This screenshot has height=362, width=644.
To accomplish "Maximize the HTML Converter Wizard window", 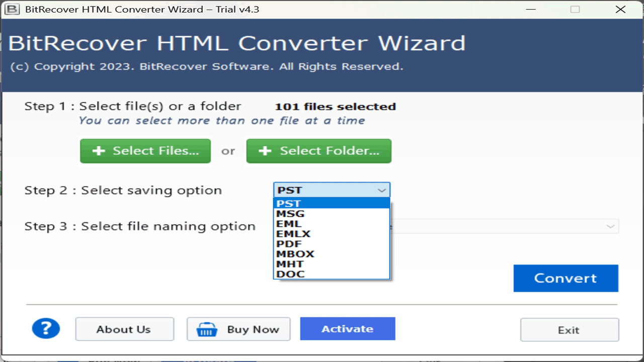I will (575, 10).
